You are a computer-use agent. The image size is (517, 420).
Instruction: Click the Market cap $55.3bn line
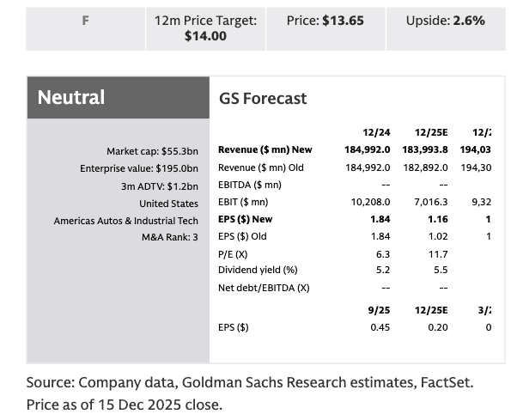pyautogui.click(x=152, y=150)
